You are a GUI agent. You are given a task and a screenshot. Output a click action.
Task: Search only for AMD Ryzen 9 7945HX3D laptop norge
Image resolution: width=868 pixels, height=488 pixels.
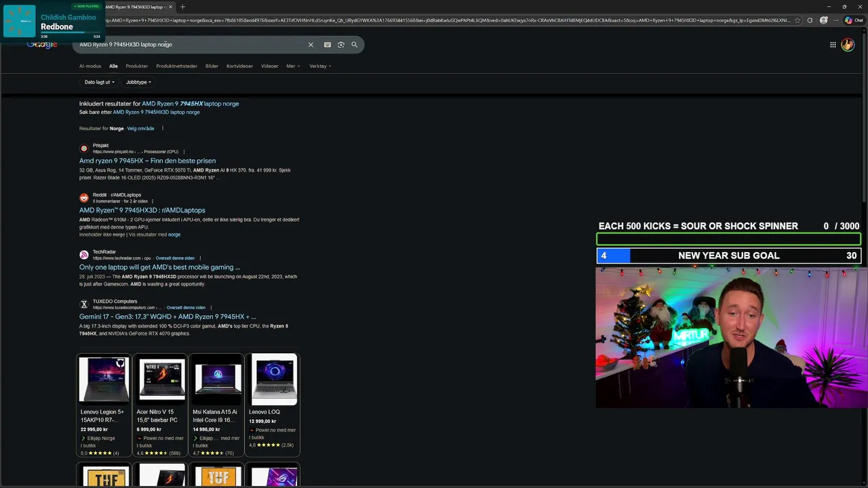pos(156,113)
